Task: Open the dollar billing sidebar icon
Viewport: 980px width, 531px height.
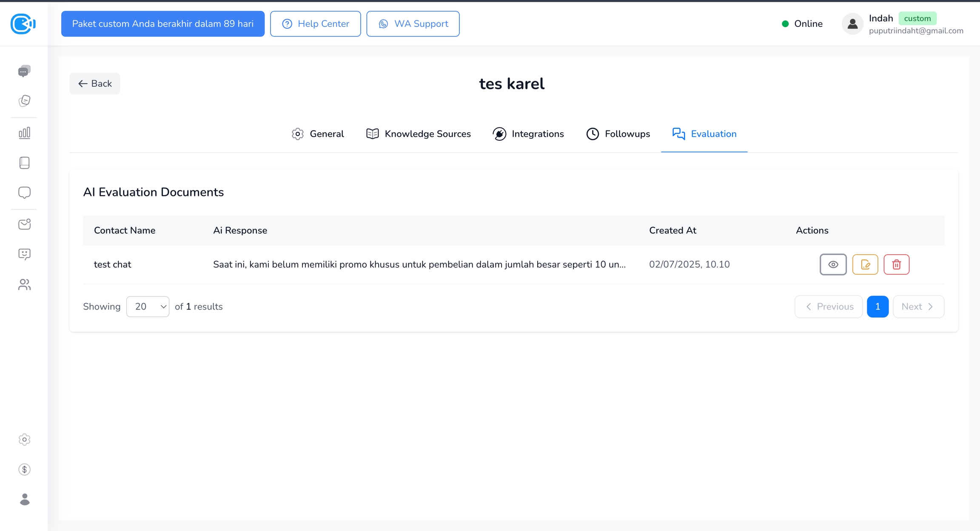Action: [x=24, y=469]
